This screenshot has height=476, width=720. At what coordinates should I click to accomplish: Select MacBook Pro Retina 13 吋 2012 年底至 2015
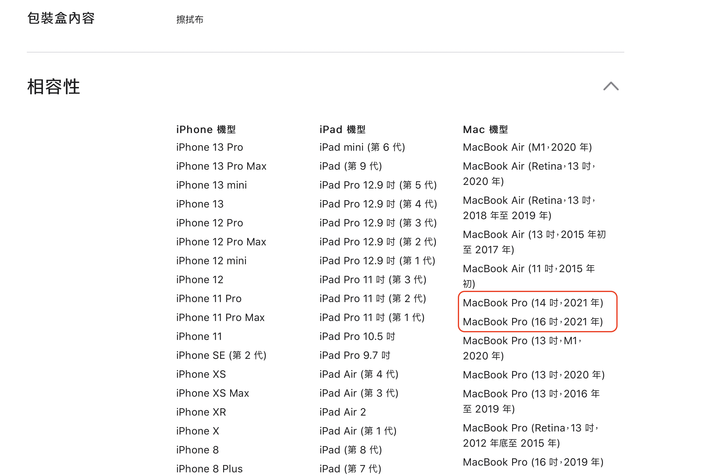(531, 436)
